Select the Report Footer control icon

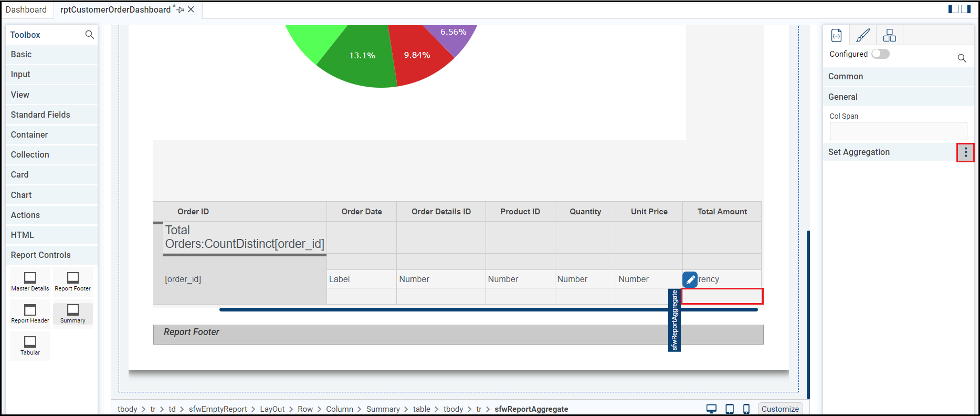coord(73,277)
